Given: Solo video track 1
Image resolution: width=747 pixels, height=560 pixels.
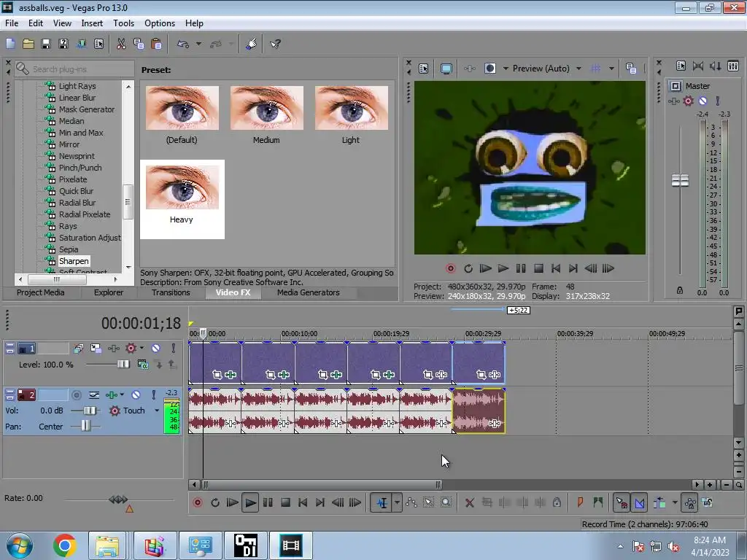Looking at the screenshot, I should click(x=174, y=349).
